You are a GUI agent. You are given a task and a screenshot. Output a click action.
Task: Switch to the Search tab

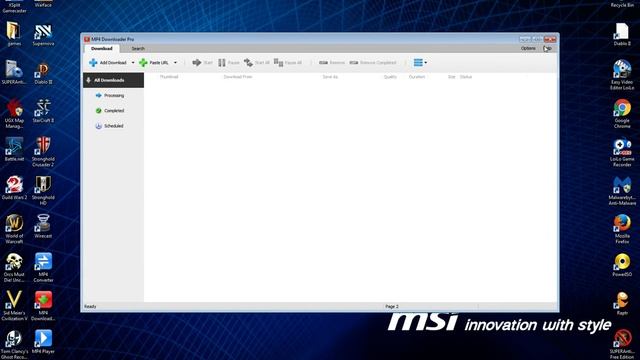pyautogui.click(x=138, y=49)
